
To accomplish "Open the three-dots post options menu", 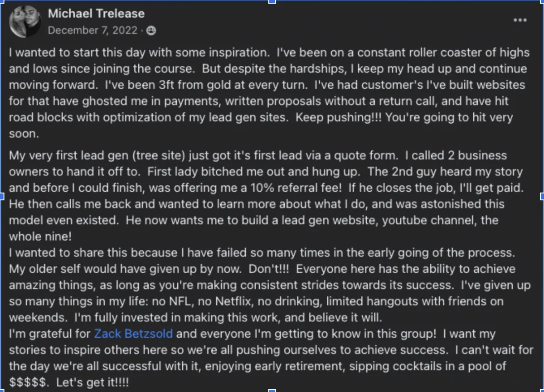I will pos(520,20).
